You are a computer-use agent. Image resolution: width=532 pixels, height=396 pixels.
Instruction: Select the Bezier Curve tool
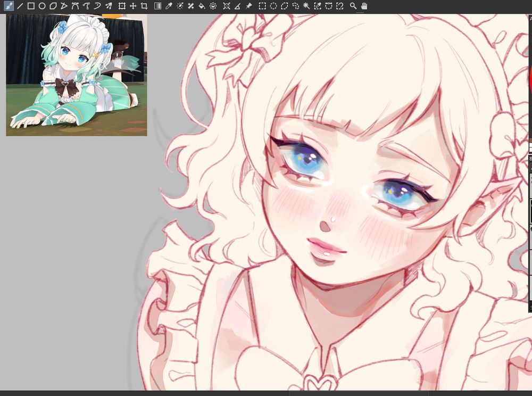coord(75,6)
